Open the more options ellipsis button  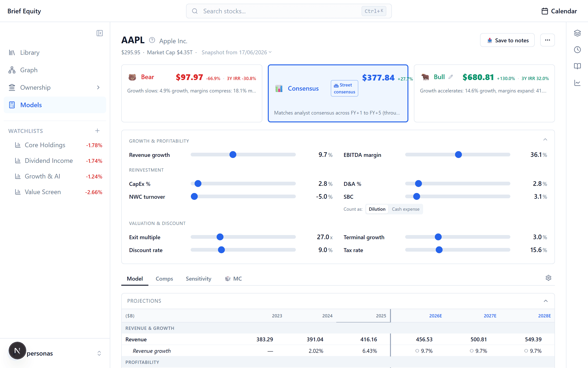tap(547, 40)
